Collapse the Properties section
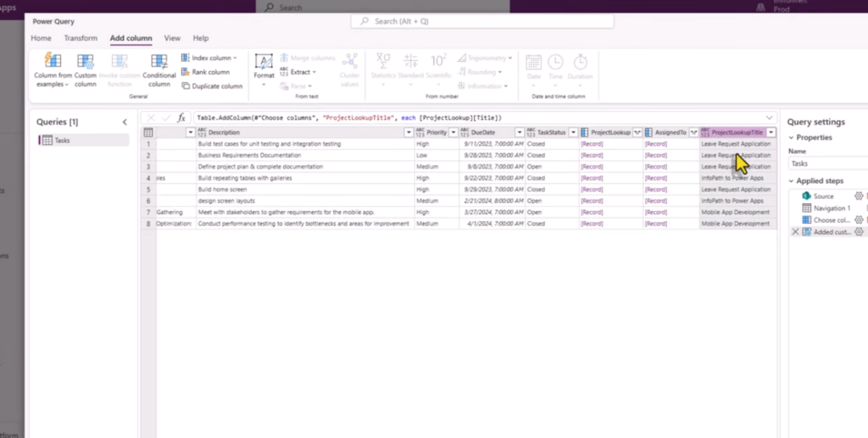This screenshot has width=868, height=438. pyautogui.click(x=791, y=137)
